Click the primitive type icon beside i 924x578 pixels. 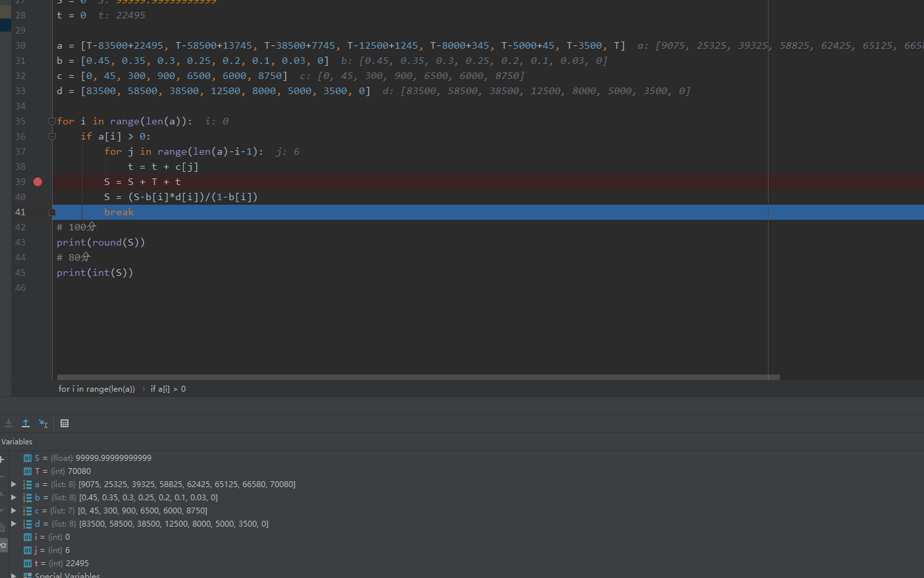click(28, 537)
